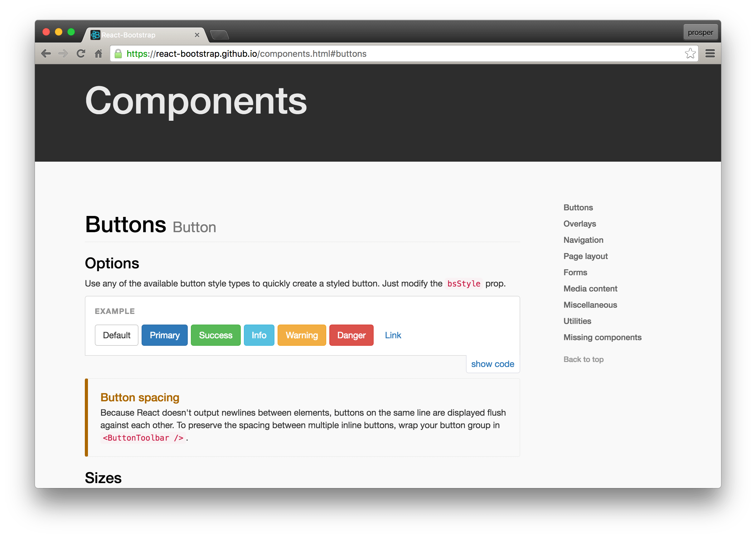This screenshot has width=756, height=538.
Task: Navigate to Overlays in the sidebar
Action: click(579, 224)
